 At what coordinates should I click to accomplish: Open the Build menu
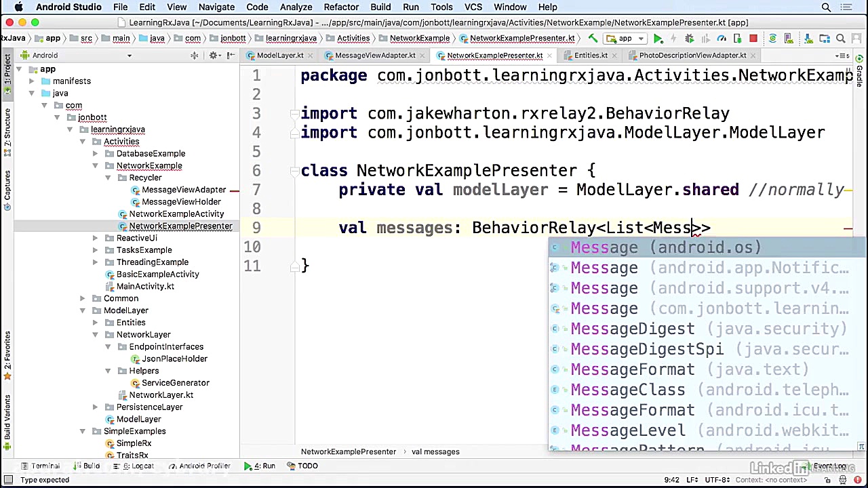(x=380, y=7)
